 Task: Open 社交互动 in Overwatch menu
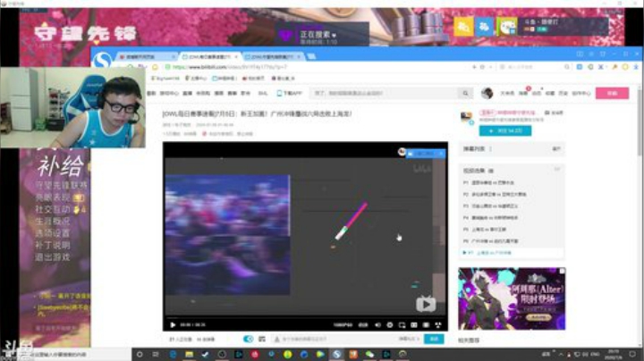(53, 209)
